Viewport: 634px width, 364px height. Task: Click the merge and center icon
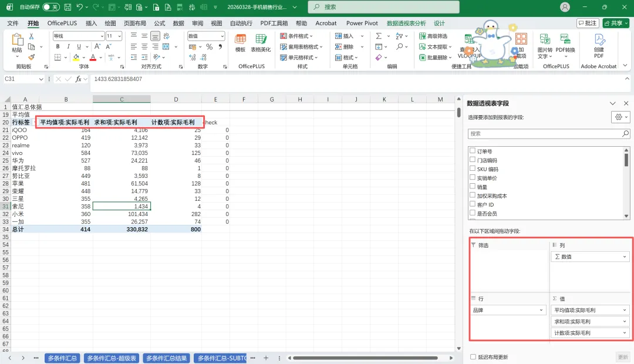point(166,46)
